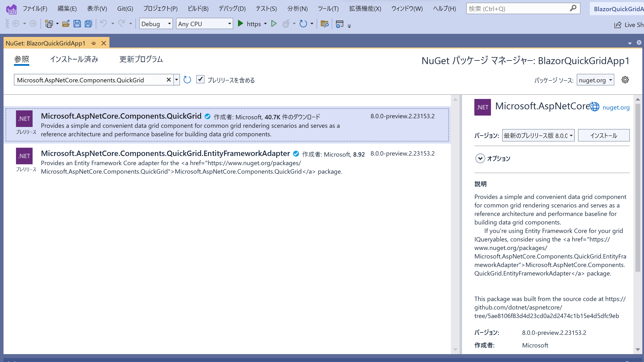Click the browser window preview toolbar icon
The width and height of the screenshot is (644, 362).
click(x=339, y=24)
